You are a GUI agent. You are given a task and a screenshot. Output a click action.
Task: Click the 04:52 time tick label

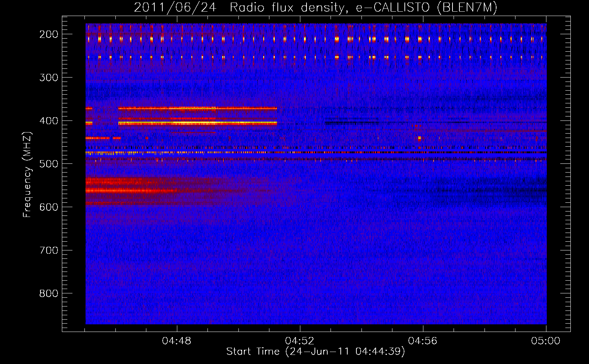(x=300, y=341)
